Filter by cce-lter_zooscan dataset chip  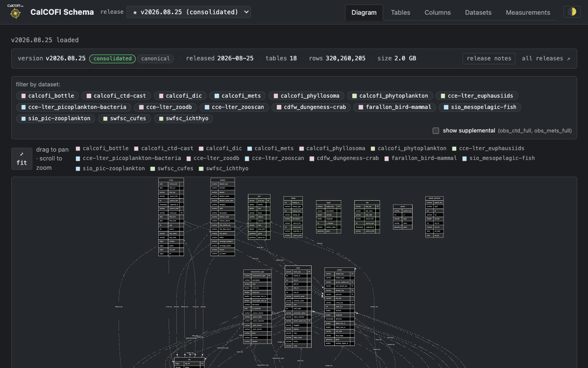pyautogui.click(x=233, y=107)
